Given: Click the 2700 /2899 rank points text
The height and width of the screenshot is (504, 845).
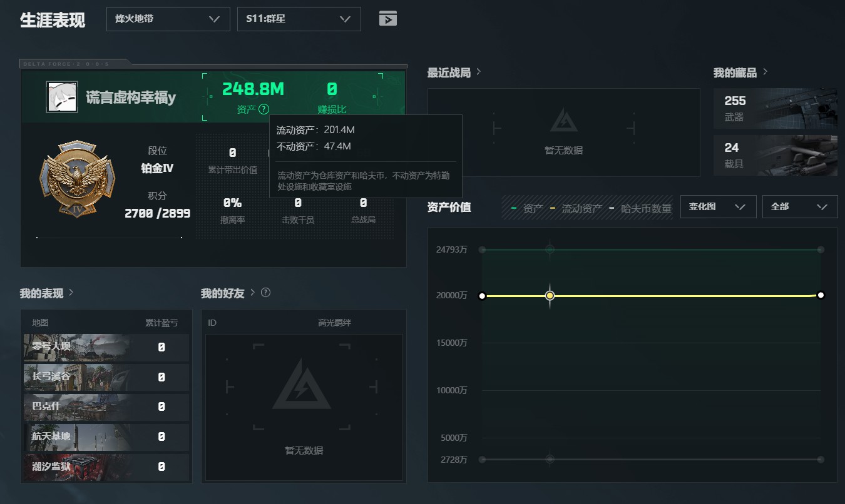Looking at the screenshot, I should pos(158,213).
